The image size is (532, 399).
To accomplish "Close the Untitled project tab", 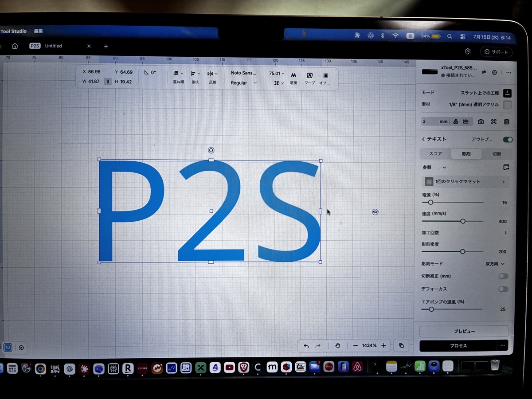I will click(x=89, y=46).
